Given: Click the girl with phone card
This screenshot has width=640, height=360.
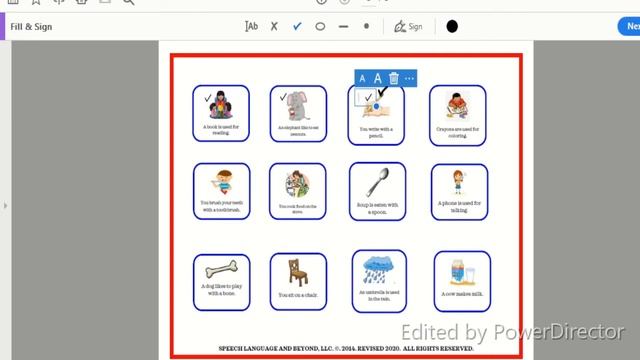Looking at the screenshot, I should click(x=460, y=192).
